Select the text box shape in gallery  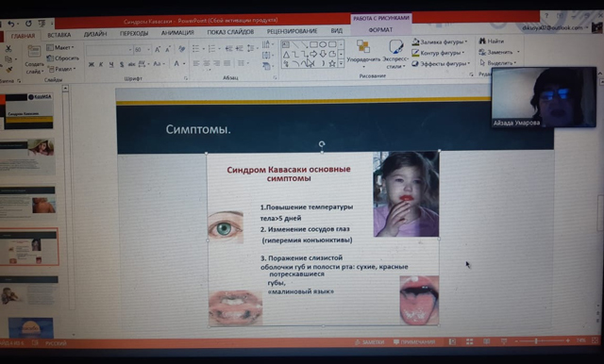286,44
